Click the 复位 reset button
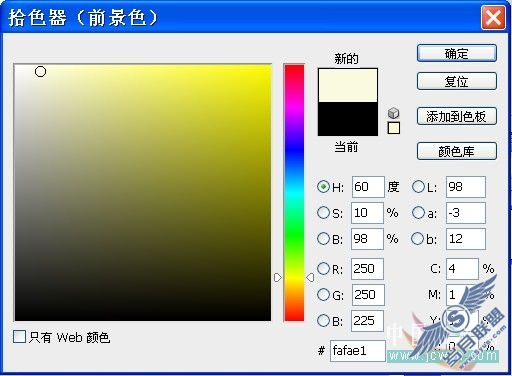The image size is (512, 376). coord(457,81)
